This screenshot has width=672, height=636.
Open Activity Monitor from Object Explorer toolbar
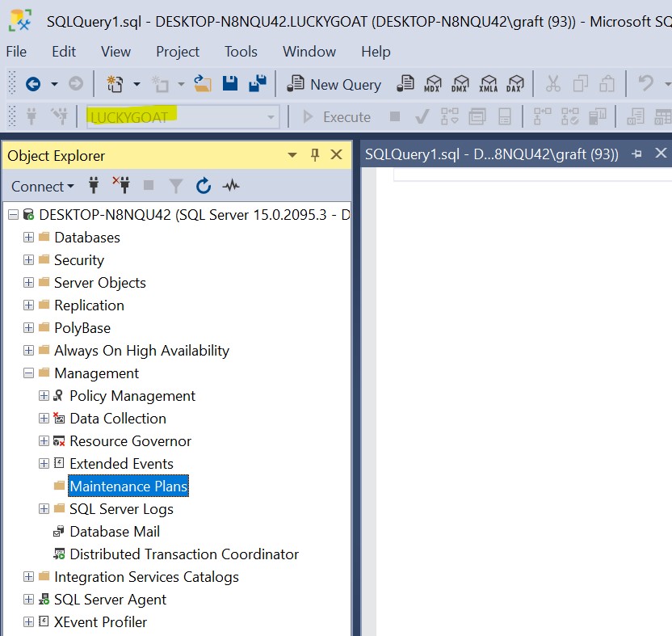[x=231, y=187]
